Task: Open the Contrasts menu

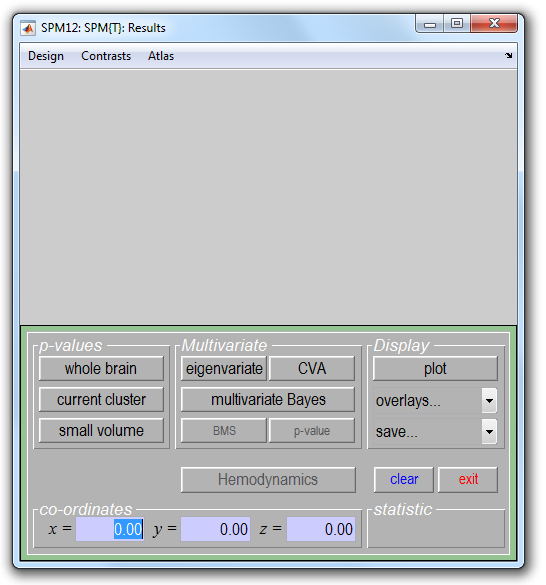Action: (106, 56)
